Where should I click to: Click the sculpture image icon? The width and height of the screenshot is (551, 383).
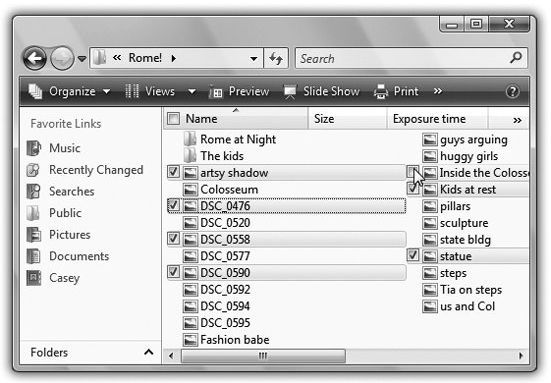pos(429,223)
